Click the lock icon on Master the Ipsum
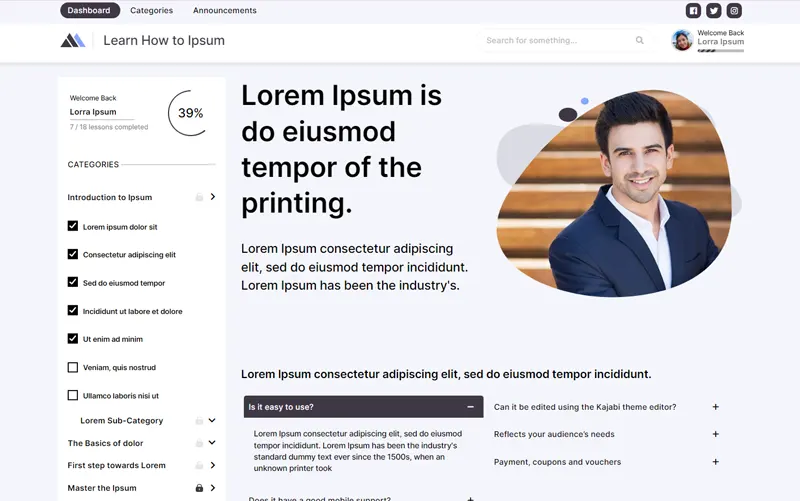Screen dimensions: 800x501 [199, 488]
